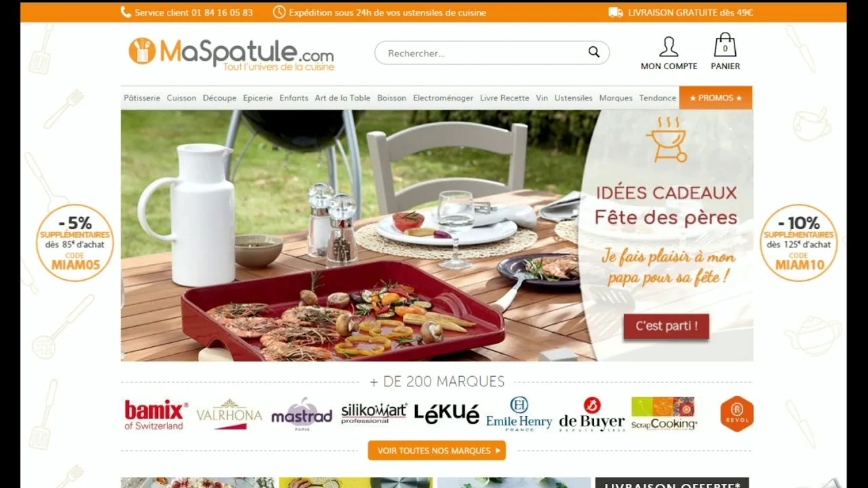Open the Revol hexagon brand logo
The image size is (868, 488).
[x=737, y=413]
